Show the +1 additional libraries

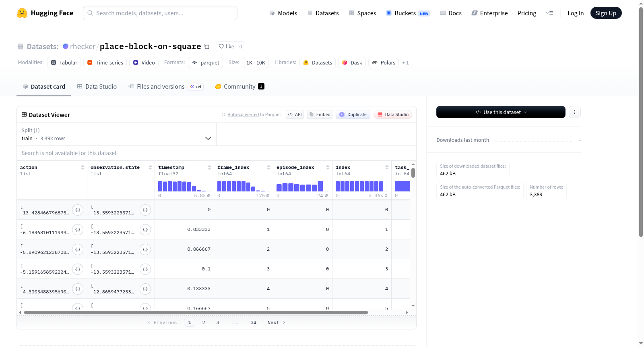tap(405, 63)
